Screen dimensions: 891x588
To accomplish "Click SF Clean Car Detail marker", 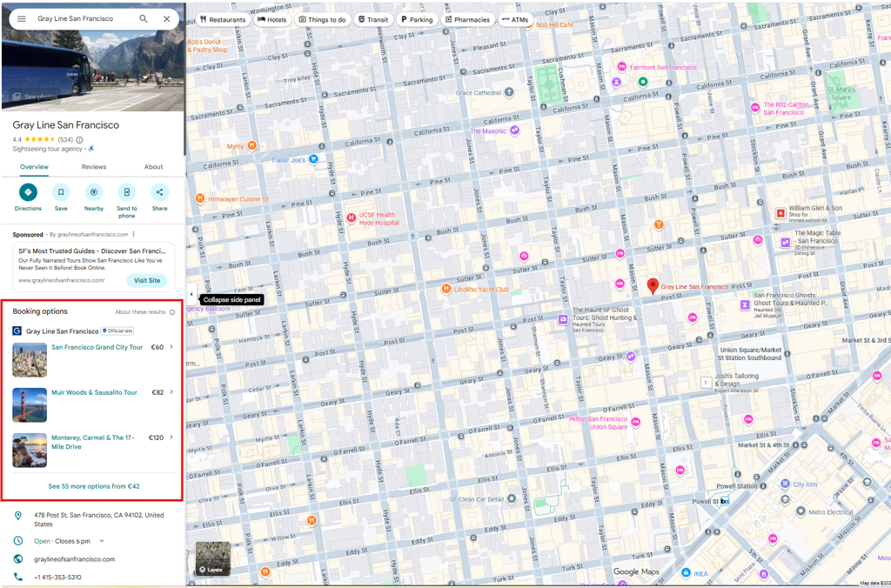I will click(512, 498).
